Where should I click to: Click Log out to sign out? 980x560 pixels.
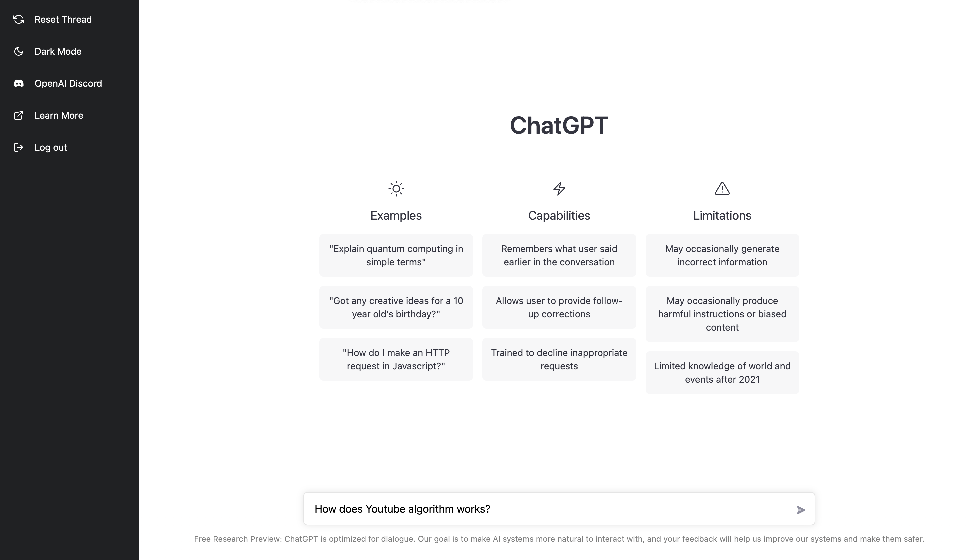pyautogui.click(x=50, y=147)
